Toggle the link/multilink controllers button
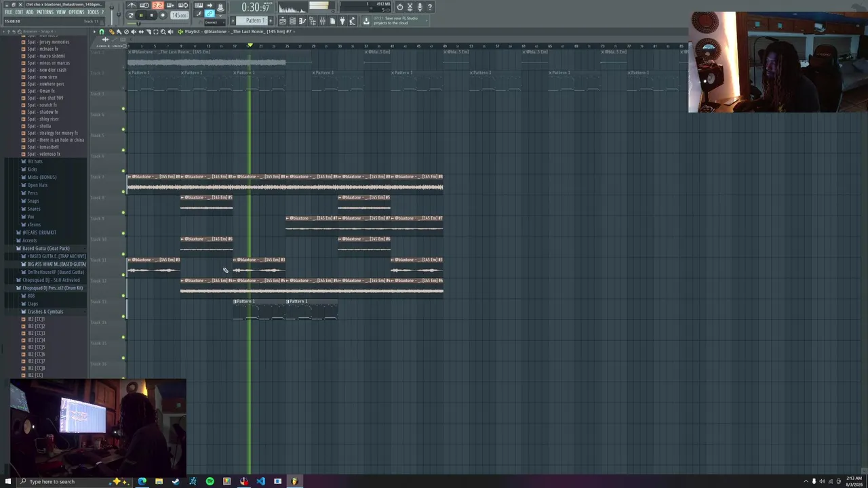 pyautogui.click(x=210, y=14)
